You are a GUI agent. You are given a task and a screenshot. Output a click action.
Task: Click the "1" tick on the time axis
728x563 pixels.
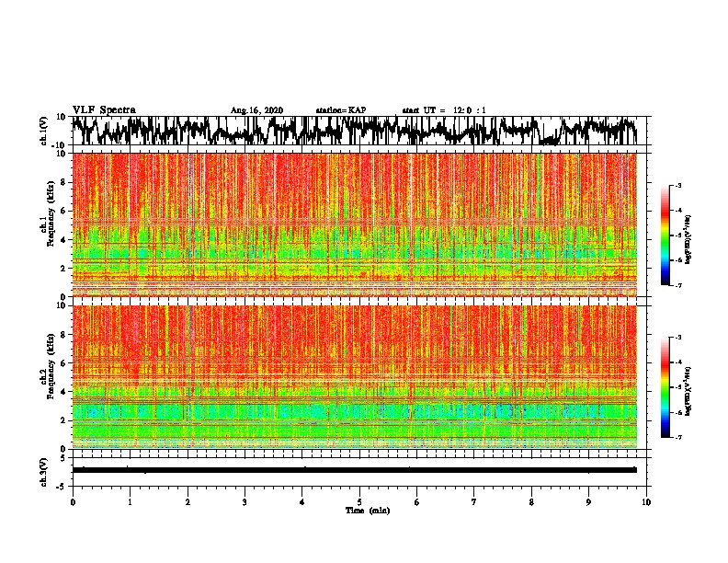(130, 502)
